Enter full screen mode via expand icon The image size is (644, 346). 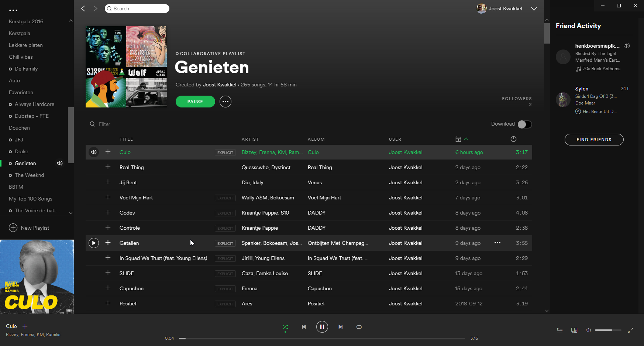click(x=630, y=330)
